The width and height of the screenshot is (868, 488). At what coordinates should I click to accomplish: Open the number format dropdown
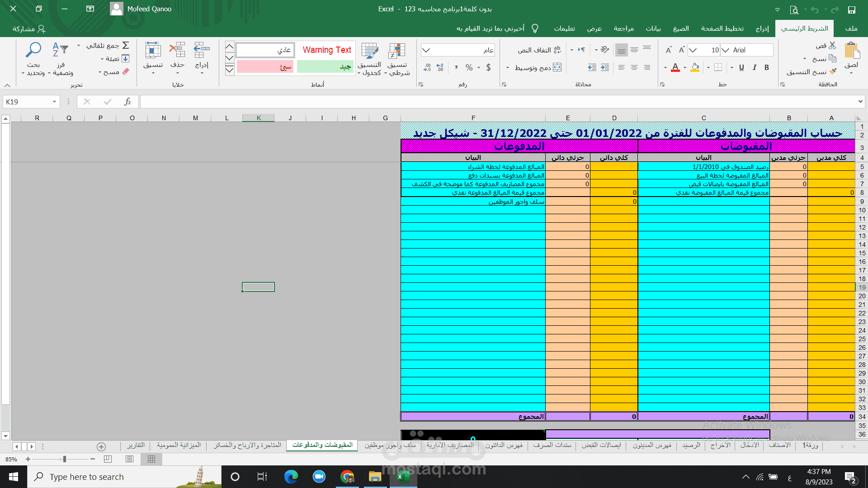click(426, 50)
